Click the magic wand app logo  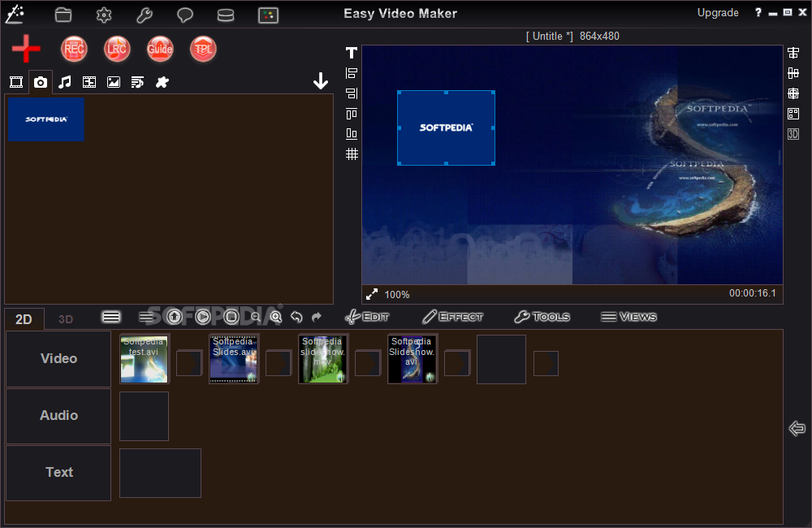15,14
